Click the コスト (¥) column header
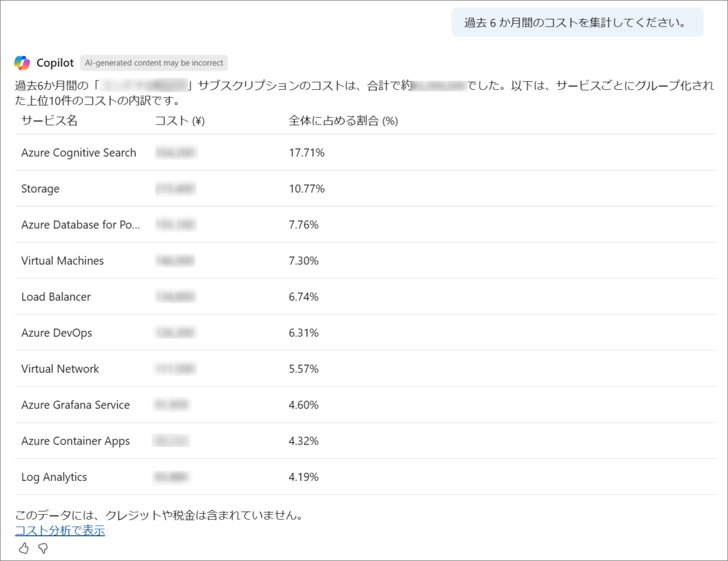Image resolution: width=728 pixels, height=561 pixels. 180,121
